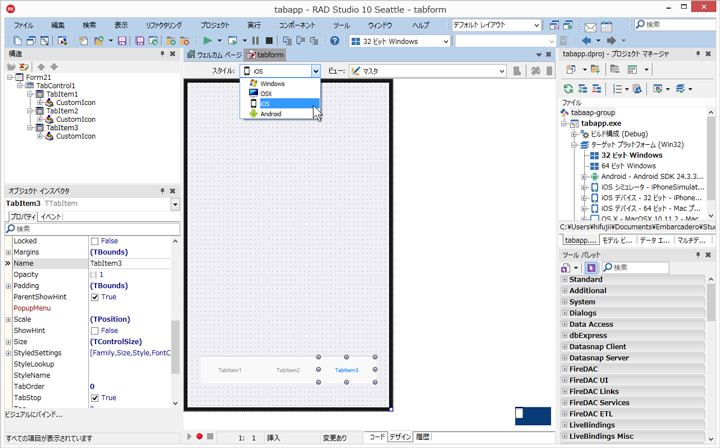This screenshot has height=448, width=720.
Task: Click the Pause program toolbar icon
Action: pyautogui.click(x=255, y=41)
